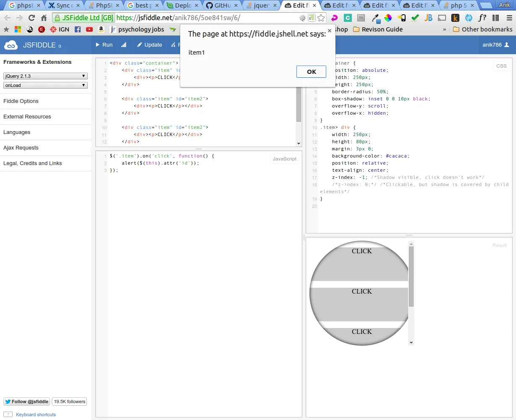The image size is (516, 420).
Task: Click the Anik profile button in Chrome
Action: (504, 5)
